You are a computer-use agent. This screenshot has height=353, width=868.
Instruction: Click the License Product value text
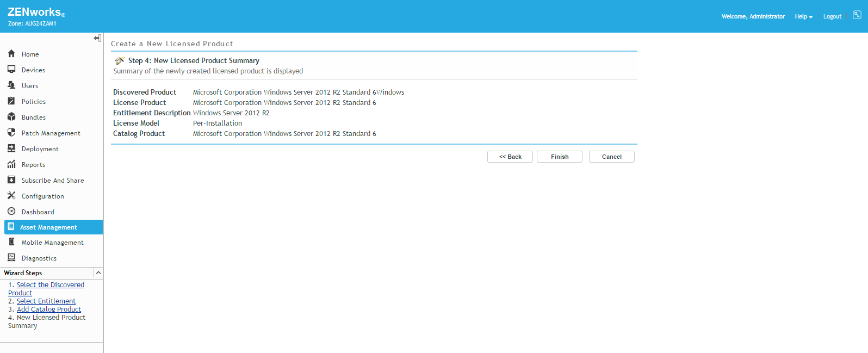pos(284,102)
